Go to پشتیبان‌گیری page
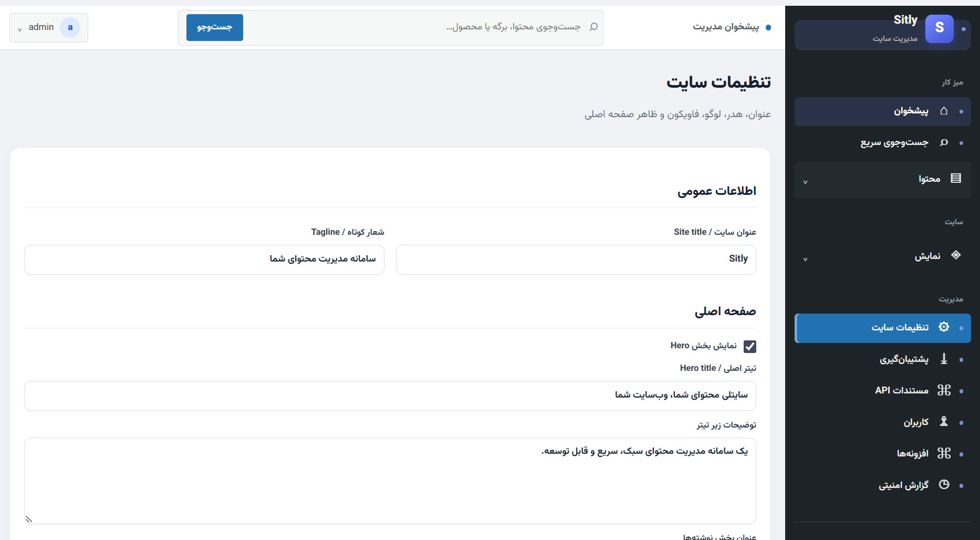980x540 pixels. 882,359
